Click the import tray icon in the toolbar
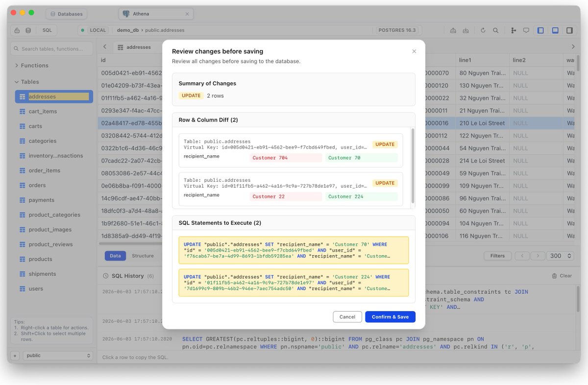The height and width of the screenshot is (385, 588). (465, 30)
